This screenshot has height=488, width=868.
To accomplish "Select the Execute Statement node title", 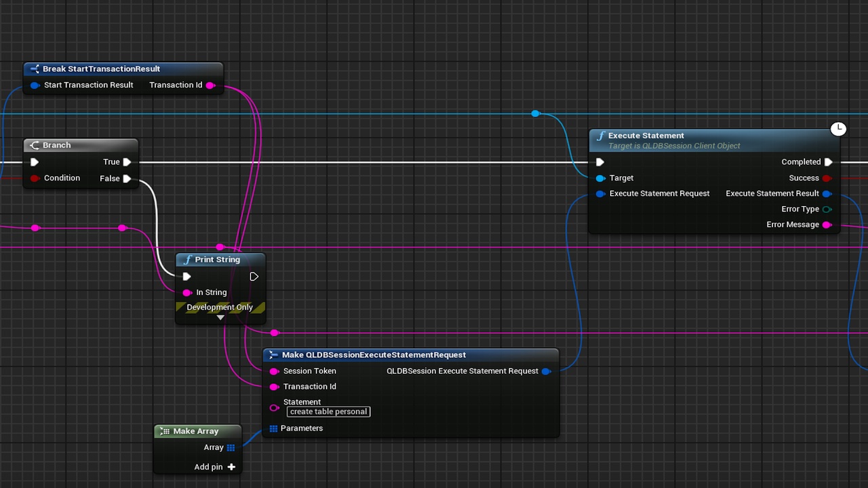I will pyautogui.click(x=646, y=136).
